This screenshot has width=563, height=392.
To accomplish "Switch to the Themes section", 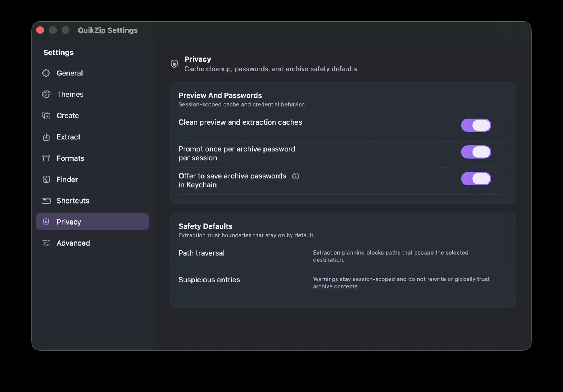I will pos(92,94).
